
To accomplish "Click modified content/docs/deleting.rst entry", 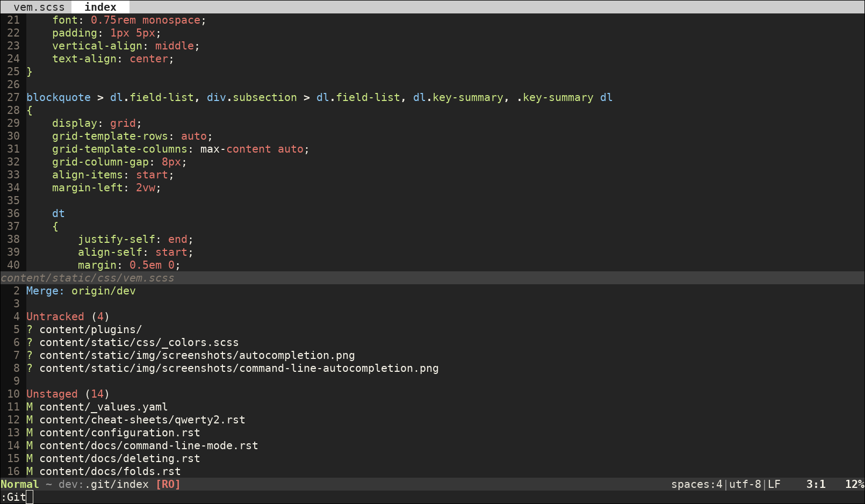I will tap(119, 458).
